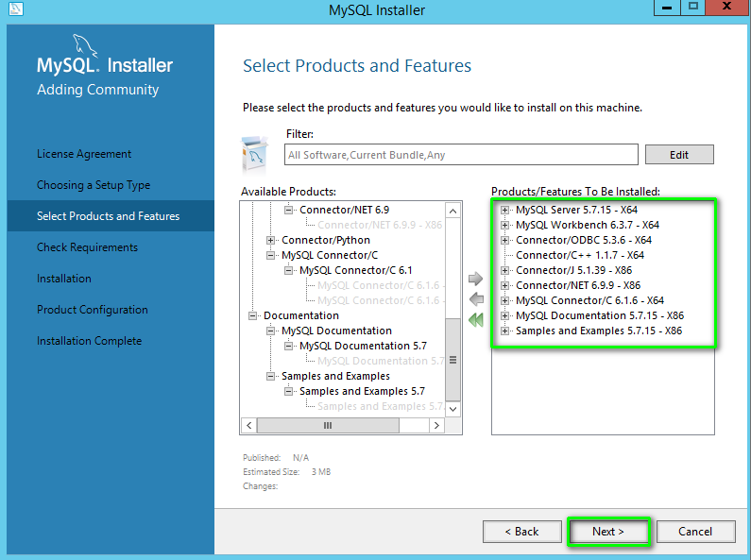Click the horizontal scrollbar right arrow
Screen dimensions: 751x560
(x=436, y=425)
